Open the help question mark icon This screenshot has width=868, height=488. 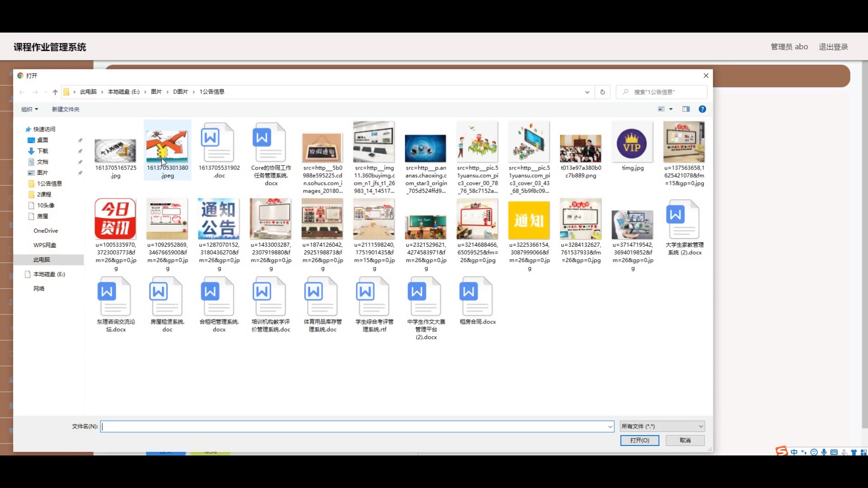[702, 109]
